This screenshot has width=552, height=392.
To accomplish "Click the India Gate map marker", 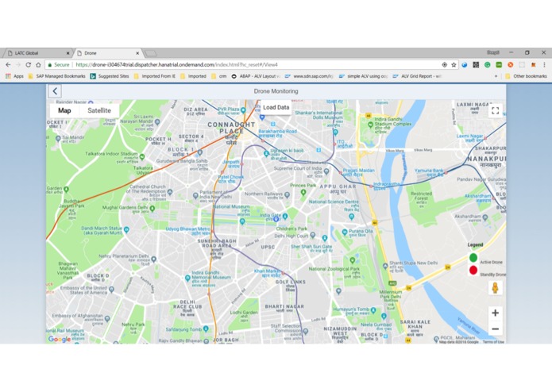I will pyautogui.click(x=285, y=216).
